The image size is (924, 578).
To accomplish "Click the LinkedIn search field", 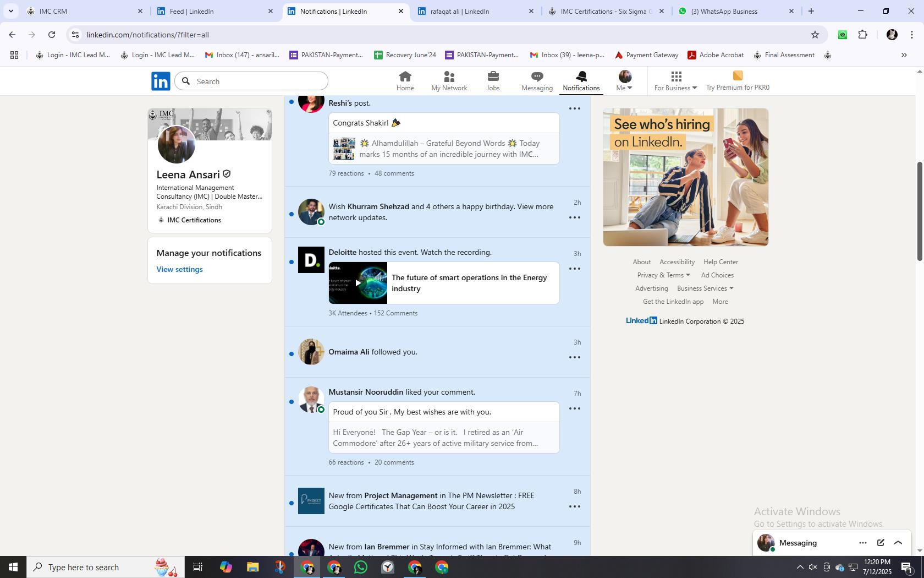I will point(251,81).
